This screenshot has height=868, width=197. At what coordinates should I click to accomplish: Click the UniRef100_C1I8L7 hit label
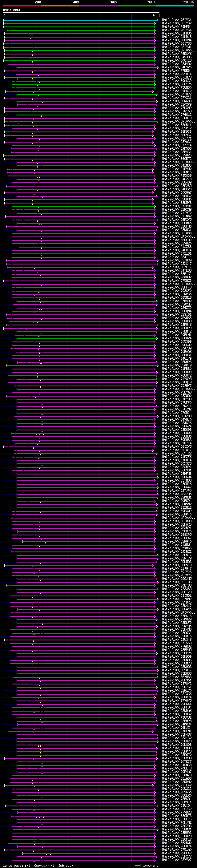pyautogui.click(x=176, y=450)
